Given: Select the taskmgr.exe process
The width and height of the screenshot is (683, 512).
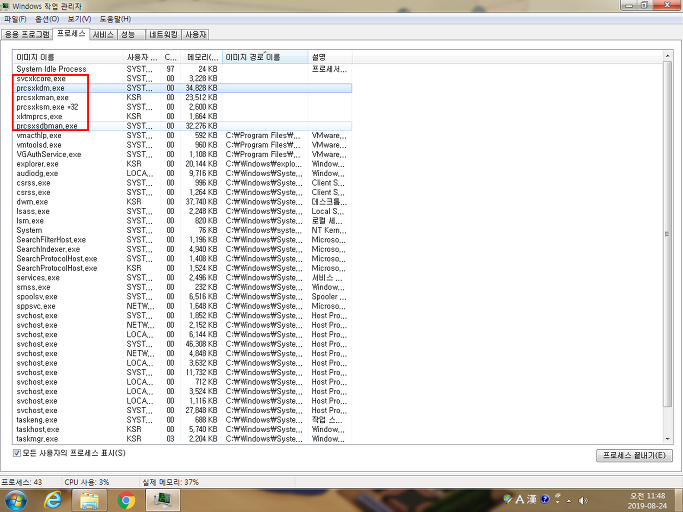Looking at the screenshot, I should point(182,439).
